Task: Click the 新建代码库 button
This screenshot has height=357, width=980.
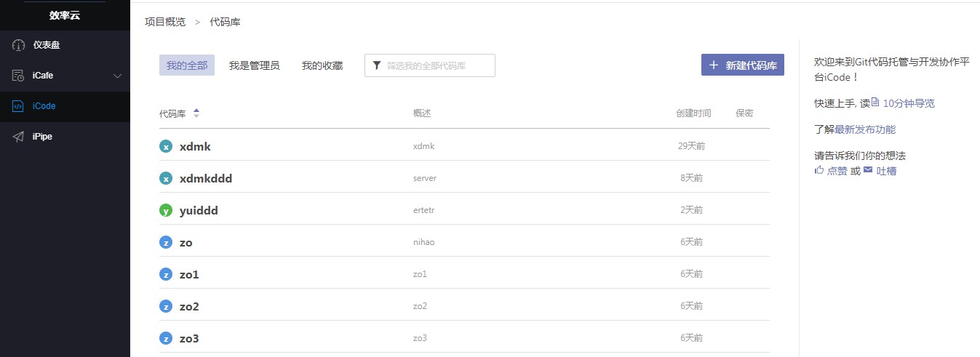Action: 743,65
